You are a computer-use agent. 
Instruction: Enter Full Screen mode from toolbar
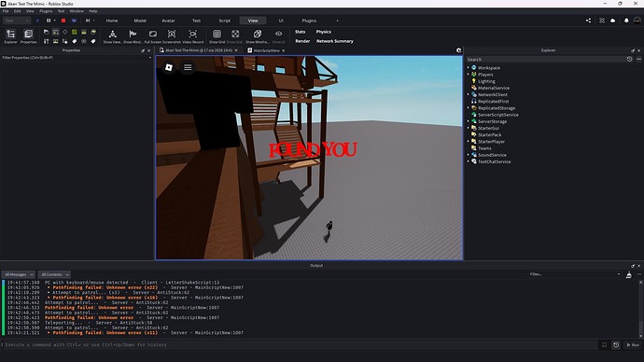(153, 35)
